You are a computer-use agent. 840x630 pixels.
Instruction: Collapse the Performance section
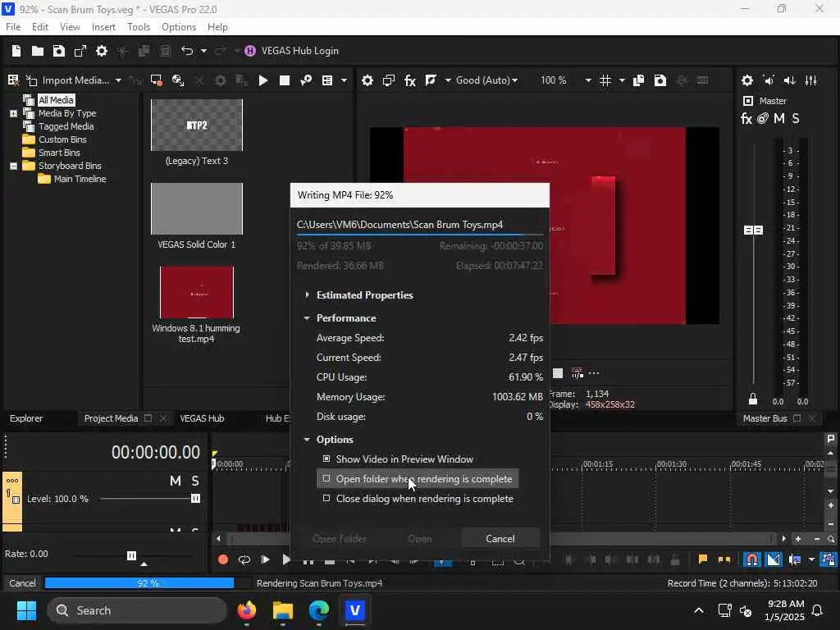(x=307, y=318)
